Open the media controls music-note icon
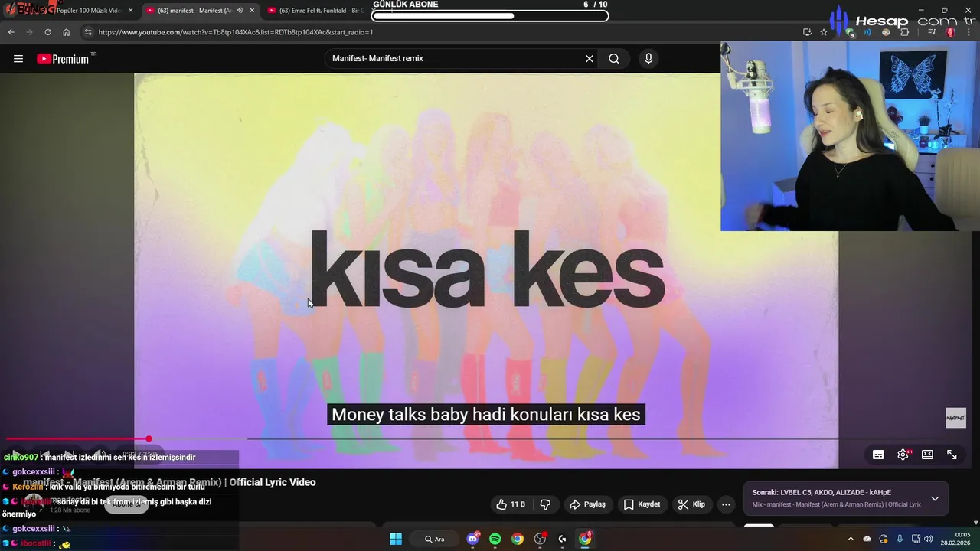The height and width of the screenshot is (551, 980). [x=932, y=32]
